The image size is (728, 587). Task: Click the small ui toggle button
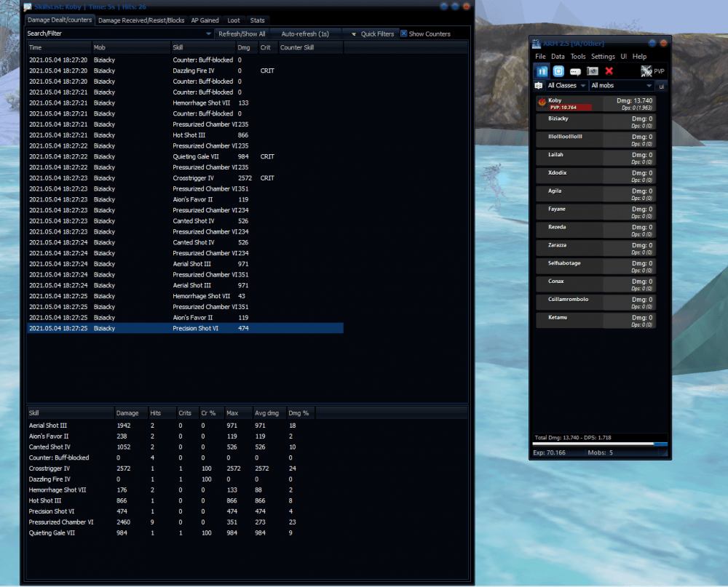(661, 86)
